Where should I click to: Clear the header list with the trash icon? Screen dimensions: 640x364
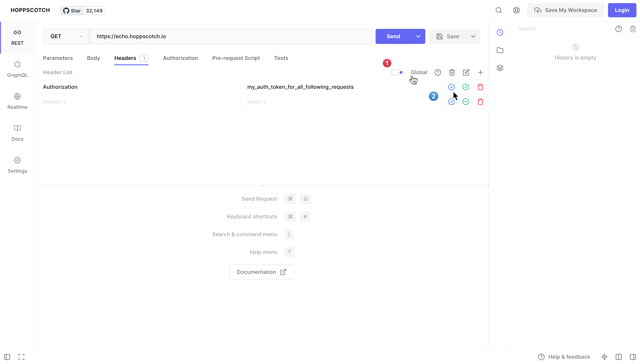pyautogui.click(x=452, y=72)
